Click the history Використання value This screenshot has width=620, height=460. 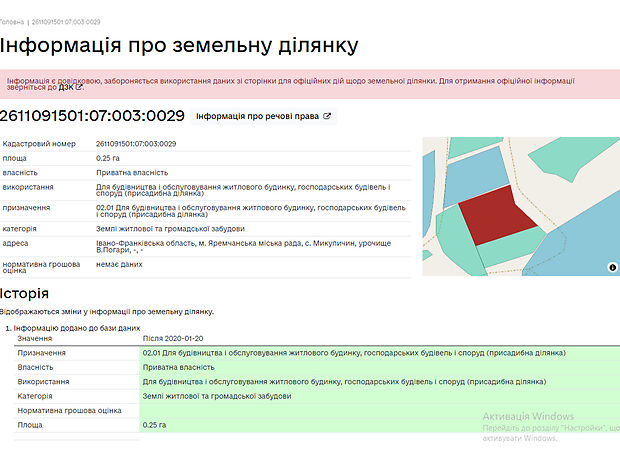coord(344,382)
